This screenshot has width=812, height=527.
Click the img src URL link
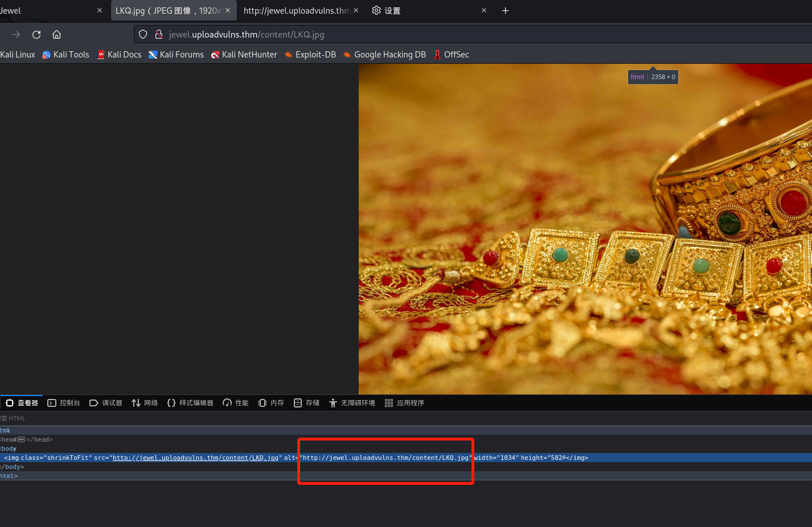tap(195, 458)
